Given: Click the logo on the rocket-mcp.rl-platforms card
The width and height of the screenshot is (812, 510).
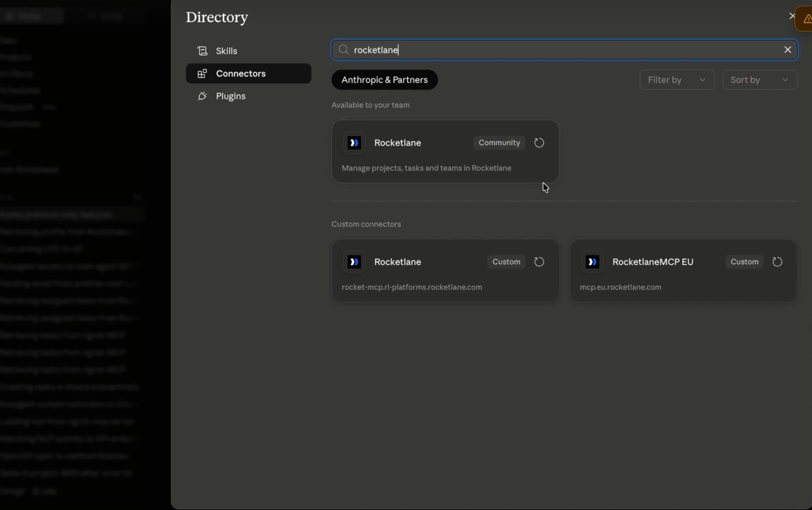Looking at the screenshot, I should click(x=354, y=262).
